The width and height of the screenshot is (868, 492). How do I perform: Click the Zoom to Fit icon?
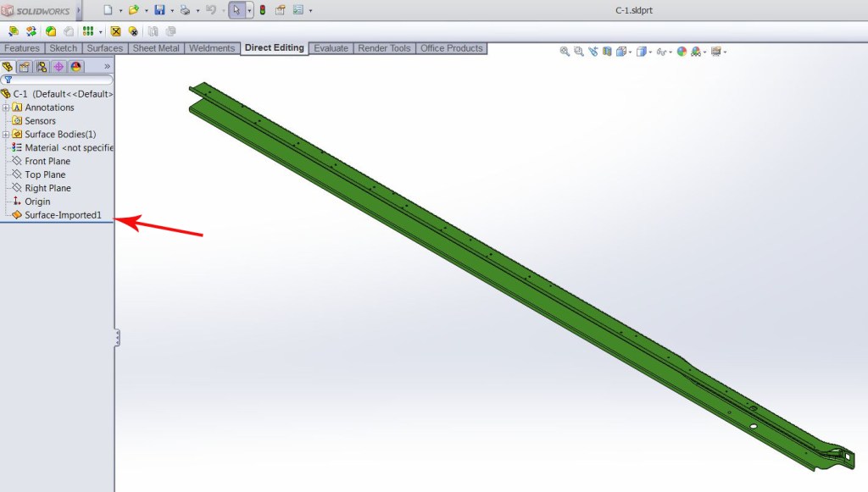[565, 52]
